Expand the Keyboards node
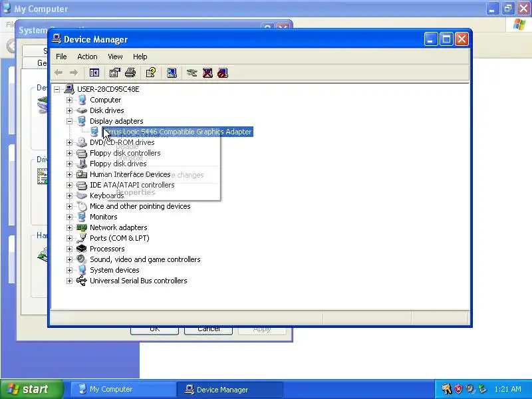The width and height of the screenshot is (532, 399). (x=70, y=196)
